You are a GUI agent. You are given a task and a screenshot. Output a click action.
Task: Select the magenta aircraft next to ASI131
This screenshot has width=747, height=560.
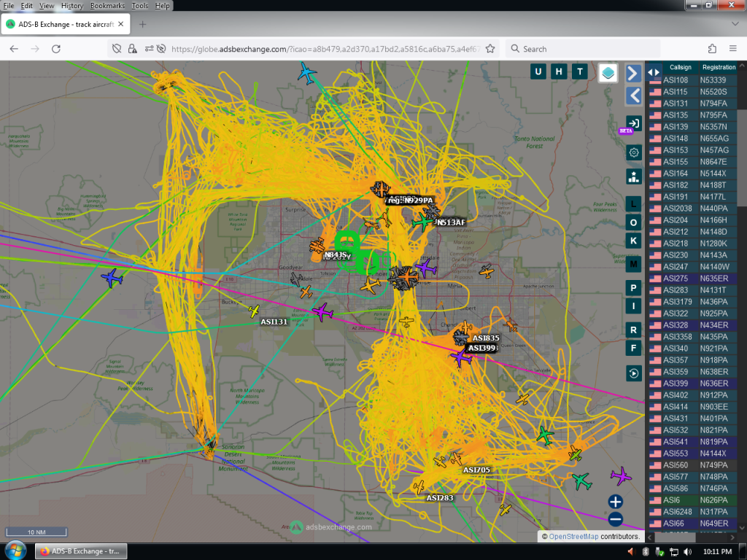[322, 312]
